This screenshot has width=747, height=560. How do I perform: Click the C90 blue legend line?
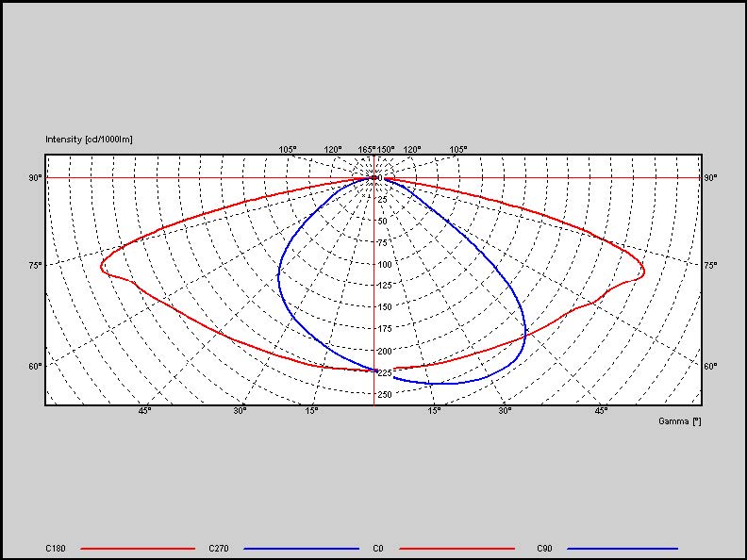pyautogui.click(x=622, y=548)
